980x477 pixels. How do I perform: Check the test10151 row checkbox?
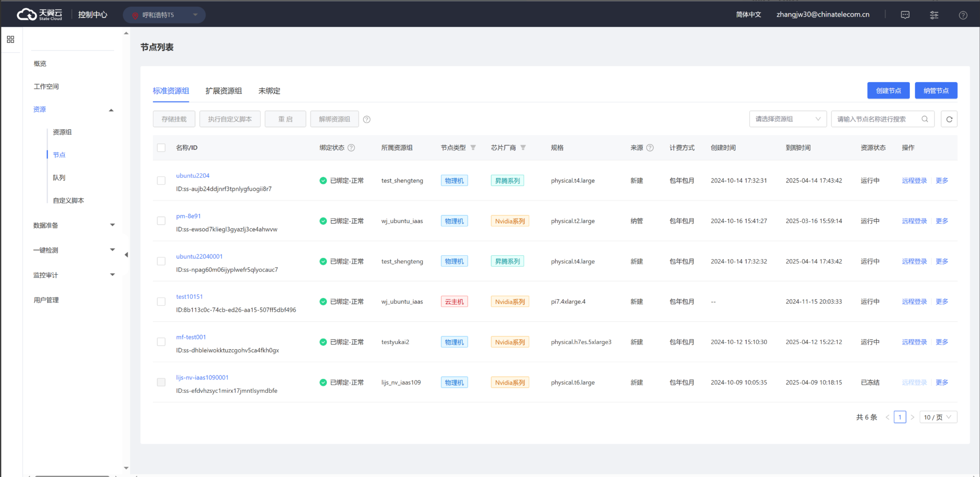click(x=161, y=302)
